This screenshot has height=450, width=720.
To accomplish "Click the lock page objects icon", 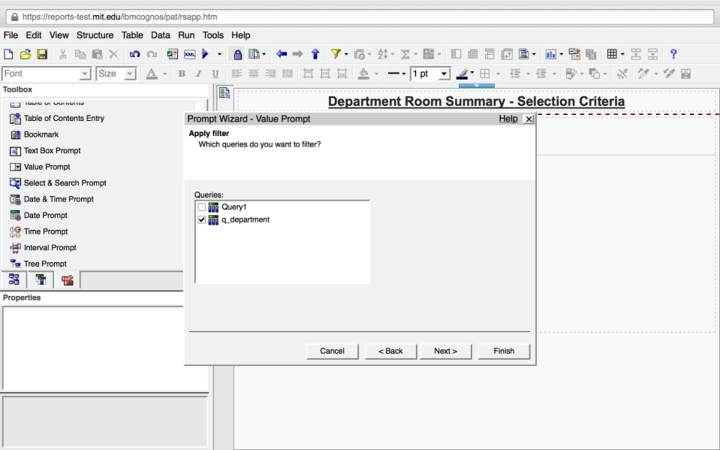I will tap(237, 54).
